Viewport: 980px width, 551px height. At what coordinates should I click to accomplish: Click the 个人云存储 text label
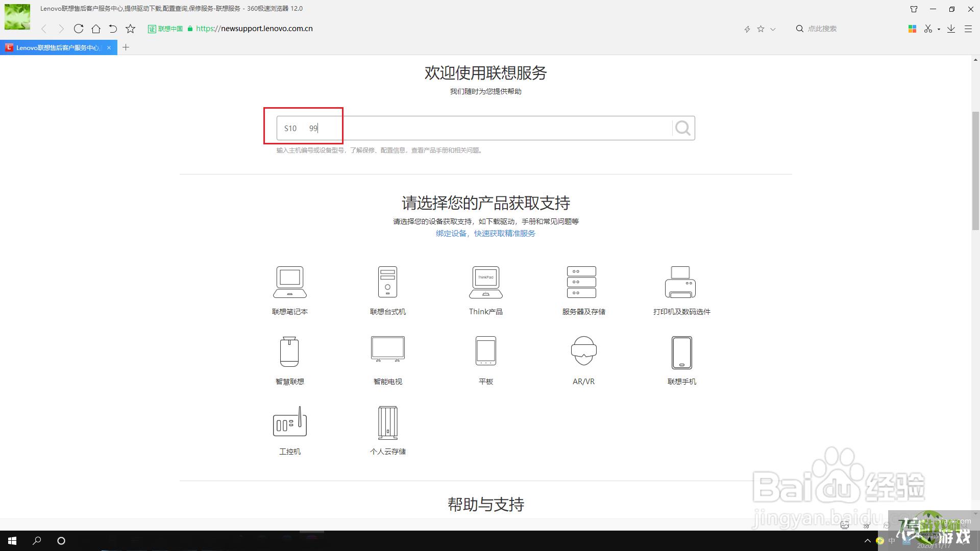click(x=388, y=452)
